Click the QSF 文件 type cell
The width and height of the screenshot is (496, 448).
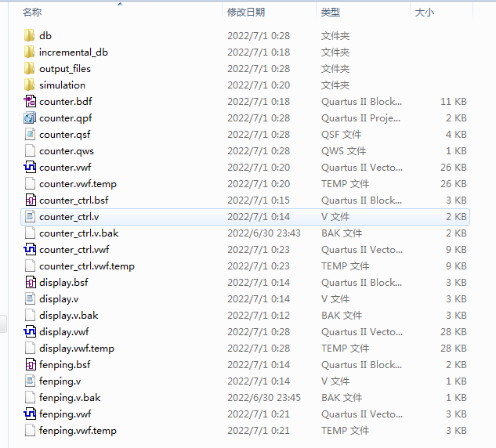[x=342, y=135]
